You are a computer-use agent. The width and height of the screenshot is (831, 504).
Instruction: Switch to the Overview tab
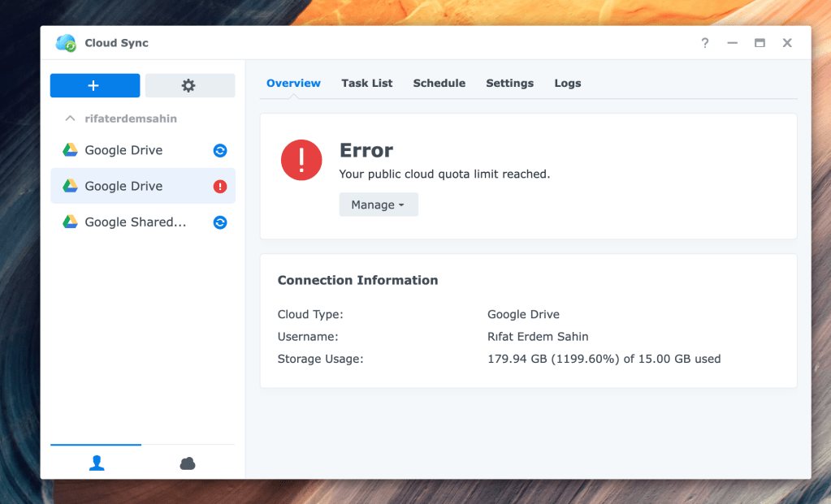point(293,83)
